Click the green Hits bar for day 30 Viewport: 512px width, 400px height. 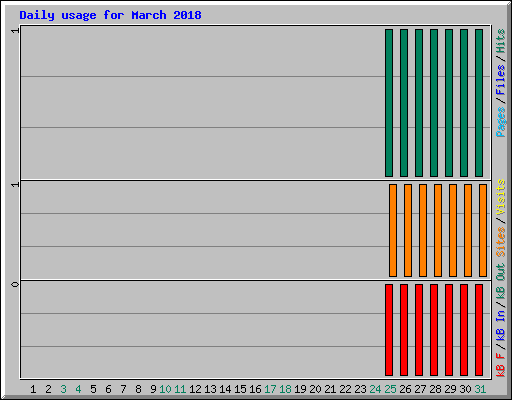(x=464, y=103)
